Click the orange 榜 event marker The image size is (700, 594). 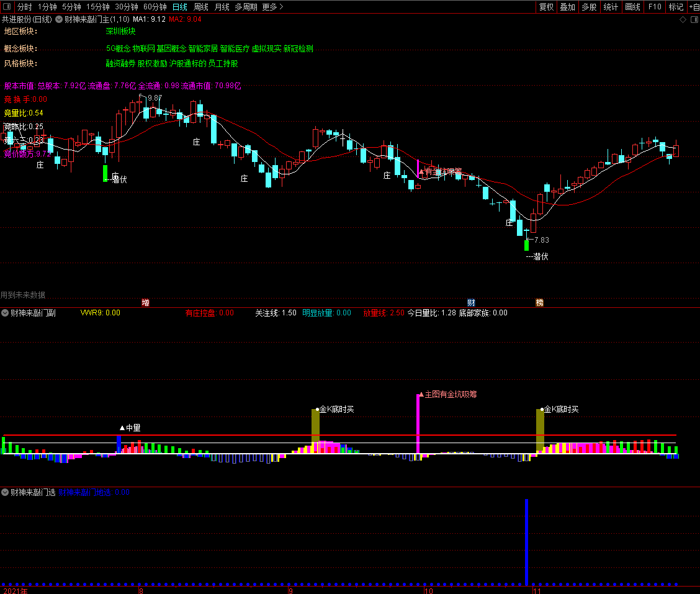point(539,303)
